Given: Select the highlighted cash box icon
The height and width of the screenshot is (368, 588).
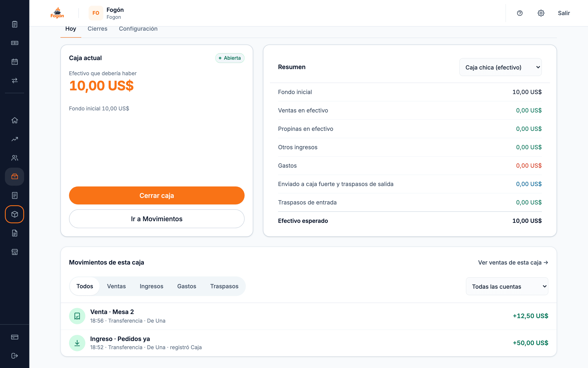Looking at the screenshot, I should [x=14, y=176].
